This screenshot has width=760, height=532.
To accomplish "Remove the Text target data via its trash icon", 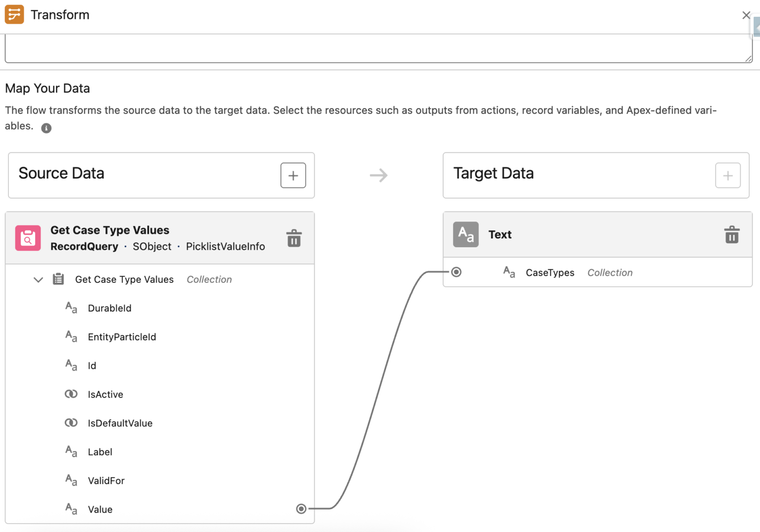I will [x=731, y=235].
